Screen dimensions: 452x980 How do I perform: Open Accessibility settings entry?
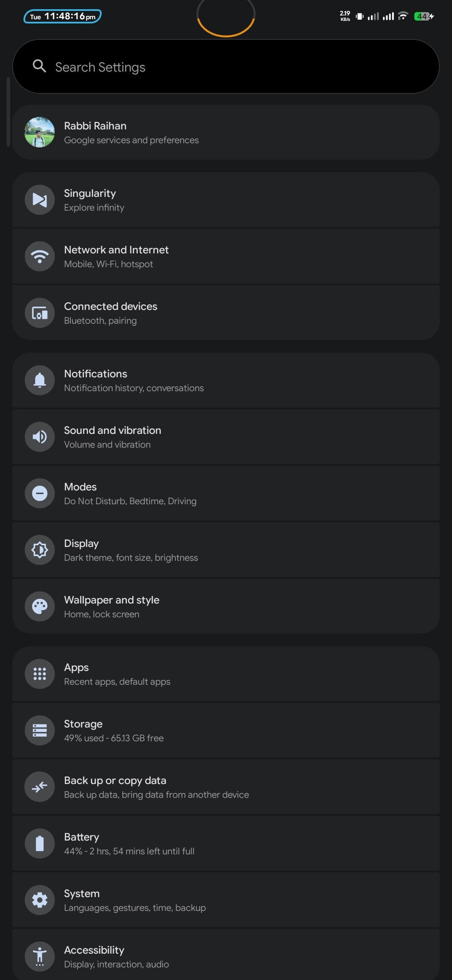pyautogui.click(x=226, y=957)
